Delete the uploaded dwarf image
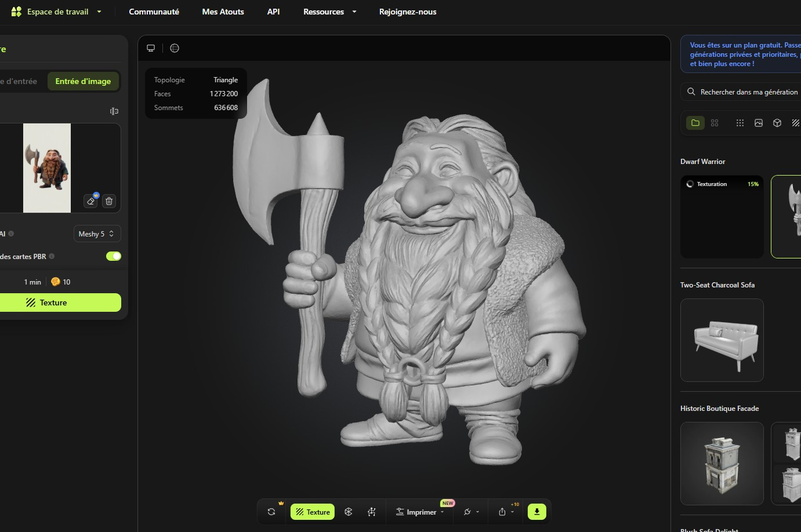 click(x=109, y=201)
